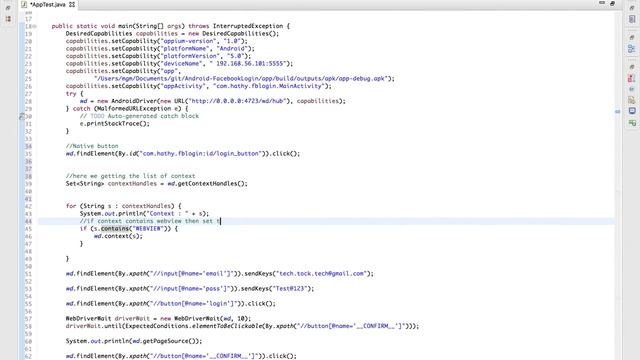Click the login_button id string on line 35
640x360 pixels.
[200, 154]
